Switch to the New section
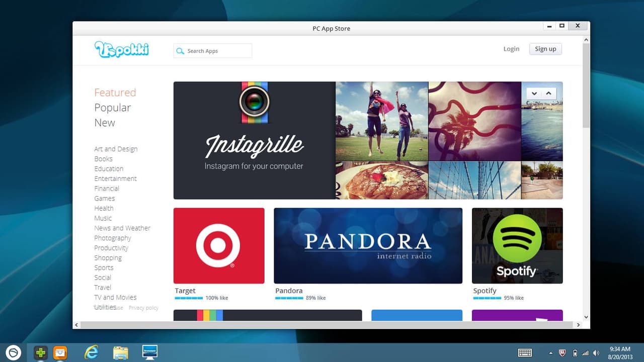644x362 pixels. click(x=105, y=123)
